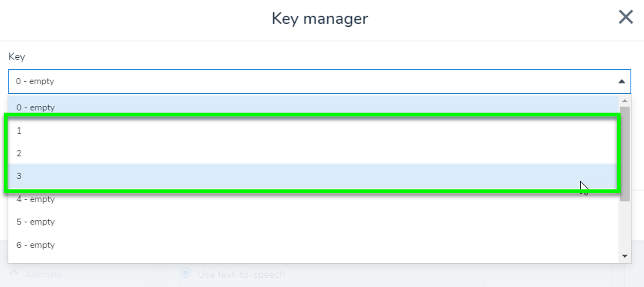Click the key list scrollbar down arrow
644x287 pixels.
pyautogui.click(x=624, y=256)
